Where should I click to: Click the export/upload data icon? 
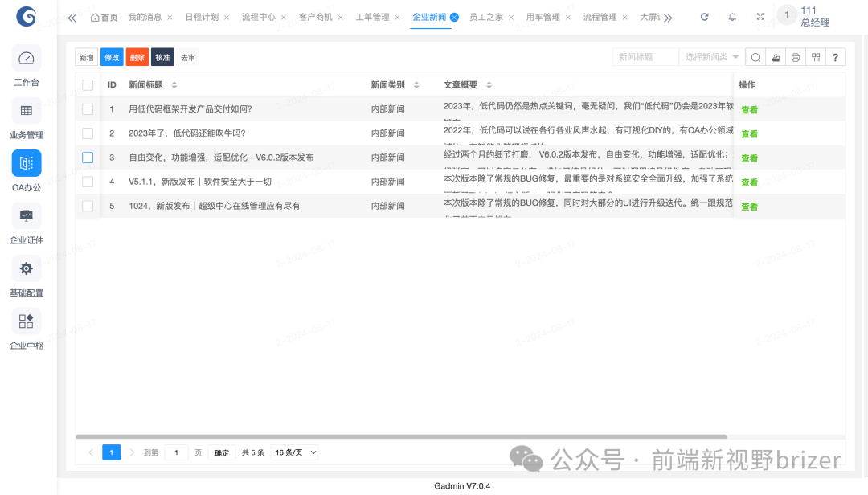pos(775,57)
